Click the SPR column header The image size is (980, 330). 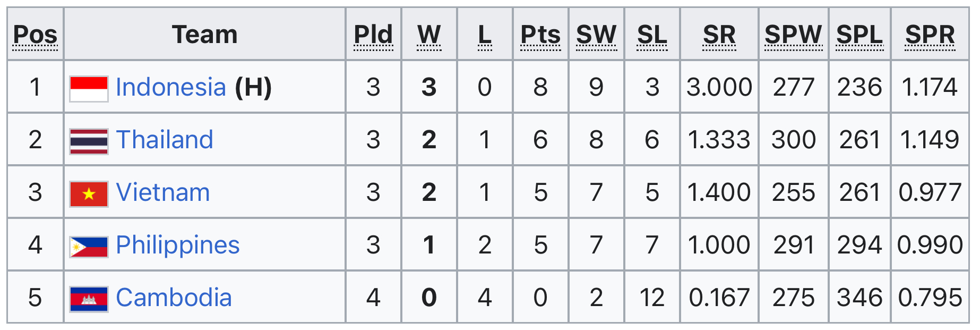click(930, 35)
